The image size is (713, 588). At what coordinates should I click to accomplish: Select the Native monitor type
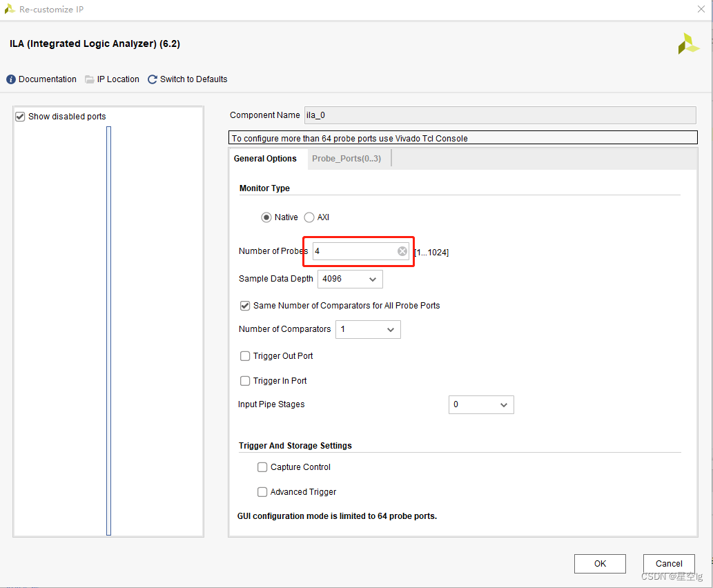coord(266,217)
